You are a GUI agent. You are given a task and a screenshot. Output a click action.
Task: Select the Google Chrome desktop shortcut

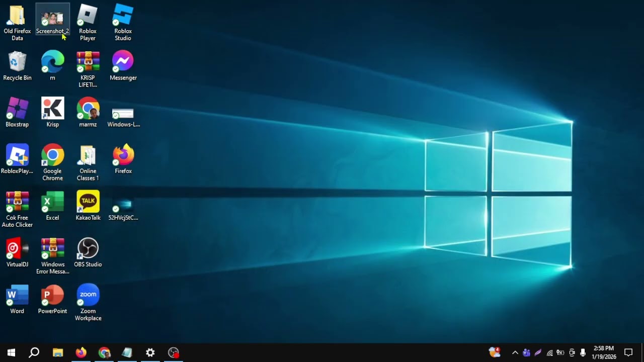[x=52, y=163]
